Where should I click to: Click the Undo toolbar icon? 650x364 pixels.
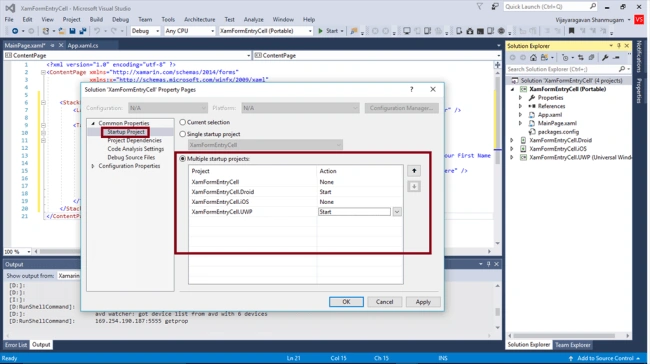click(x=97, y=31)
